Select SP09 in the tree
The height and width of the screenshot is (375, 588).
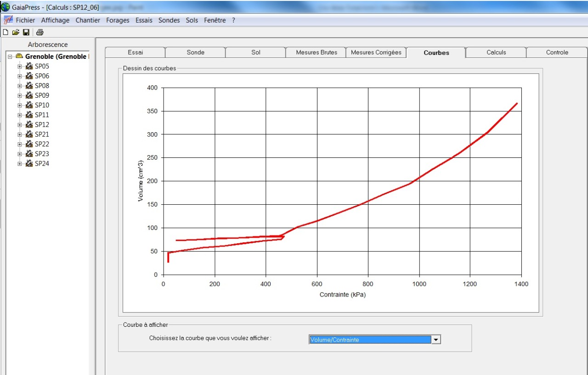click(x=42, y=95)
